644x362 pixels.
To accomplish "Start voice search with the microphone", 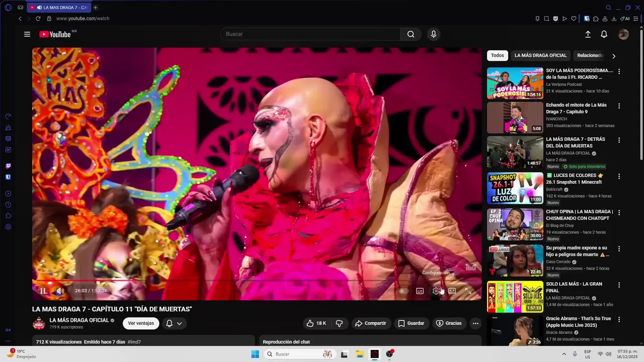I will (434, 34).
